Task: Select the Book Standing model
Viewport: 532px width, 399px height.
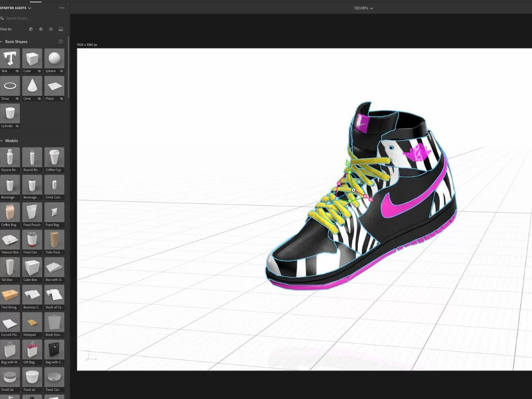Action: [54, 322]
